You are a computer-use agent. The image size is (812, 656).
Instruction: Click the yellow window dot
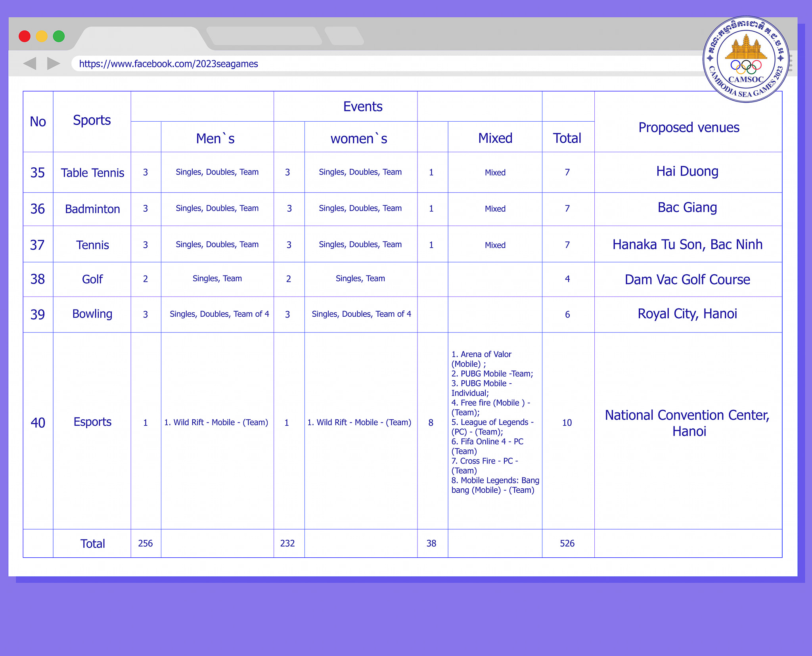pos(42,36)
